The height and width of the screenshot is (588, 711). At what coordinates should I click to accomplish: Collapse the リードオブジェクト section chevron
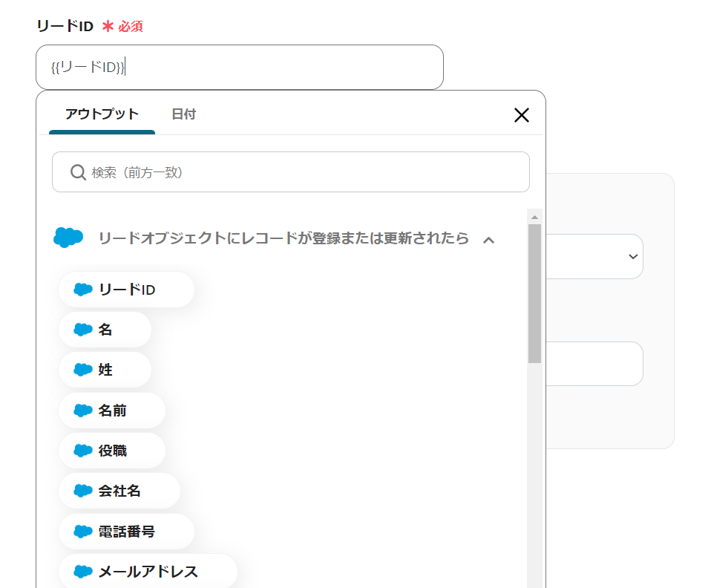488,239
